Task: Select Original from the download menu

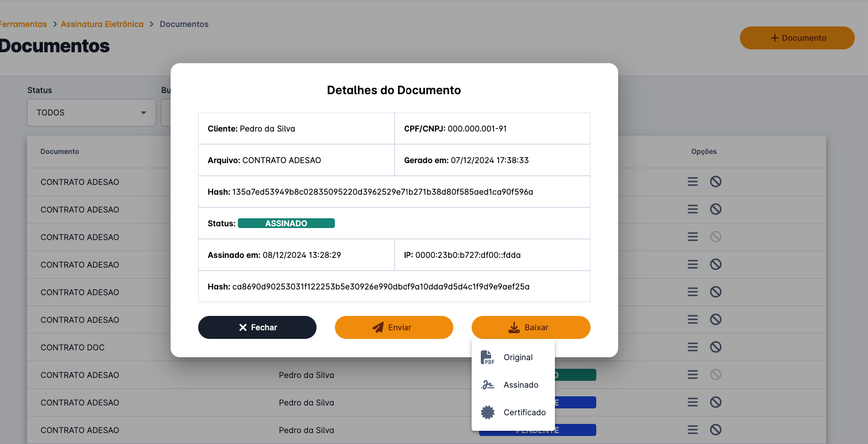Action: 518,357
